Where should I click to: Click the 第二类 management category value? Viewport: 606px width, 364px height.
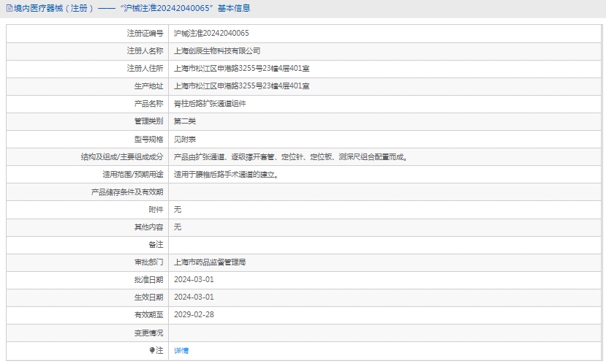185,121
